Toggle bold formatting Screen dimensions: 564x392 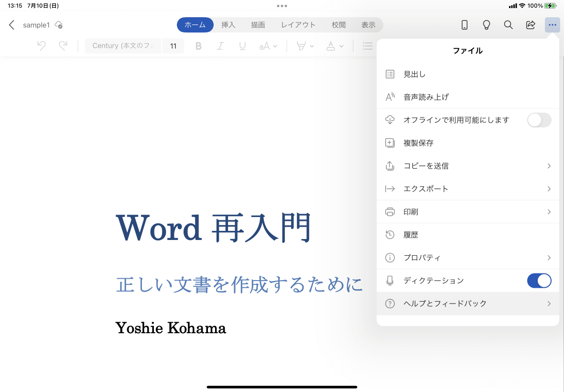tap(198, 46)
